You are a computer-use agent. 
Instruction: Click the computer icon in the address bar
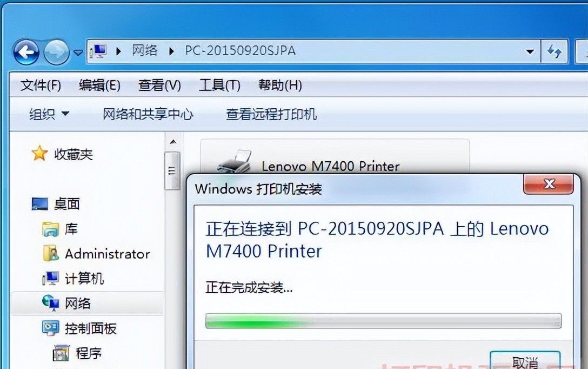click(98, 51)
